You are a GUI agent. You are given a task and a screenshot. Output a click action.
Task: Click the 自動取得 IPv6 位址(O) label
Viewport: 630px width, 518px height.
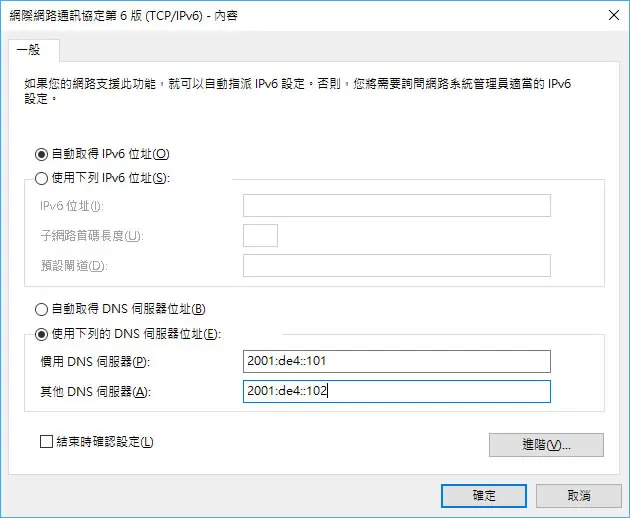click(x=110, y=154)
